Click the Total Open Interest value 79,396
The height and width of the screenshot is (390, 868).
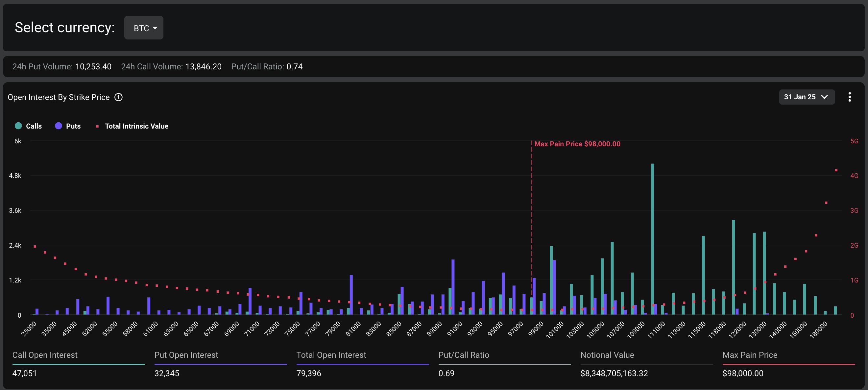[309, 374]
